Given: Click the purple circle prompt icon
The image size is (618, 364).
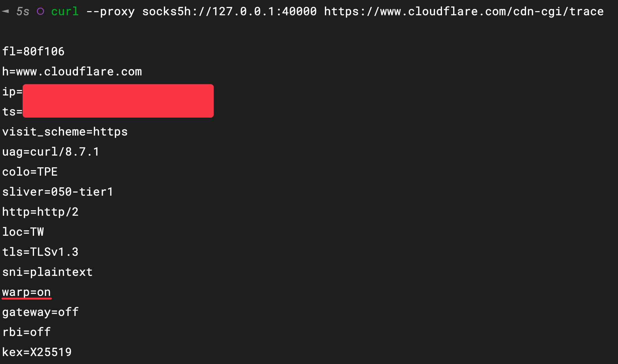Looking at the screenshot, I should point(40,11).
